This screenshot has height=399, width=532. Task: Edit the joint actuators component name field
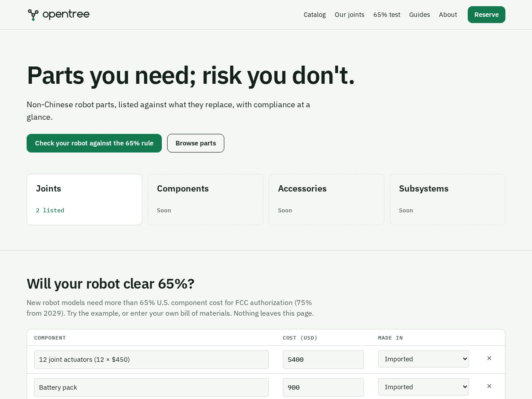coord(151,360)
